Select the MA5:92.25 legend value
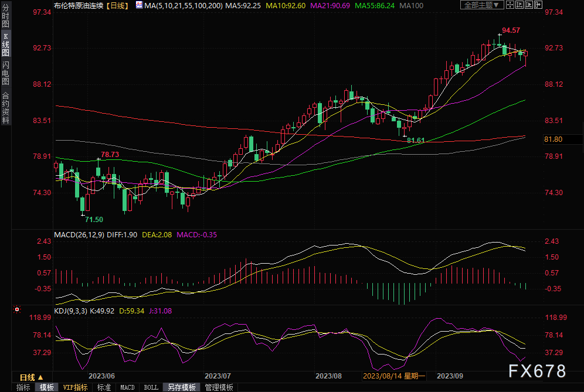 [x=243, y=6]
